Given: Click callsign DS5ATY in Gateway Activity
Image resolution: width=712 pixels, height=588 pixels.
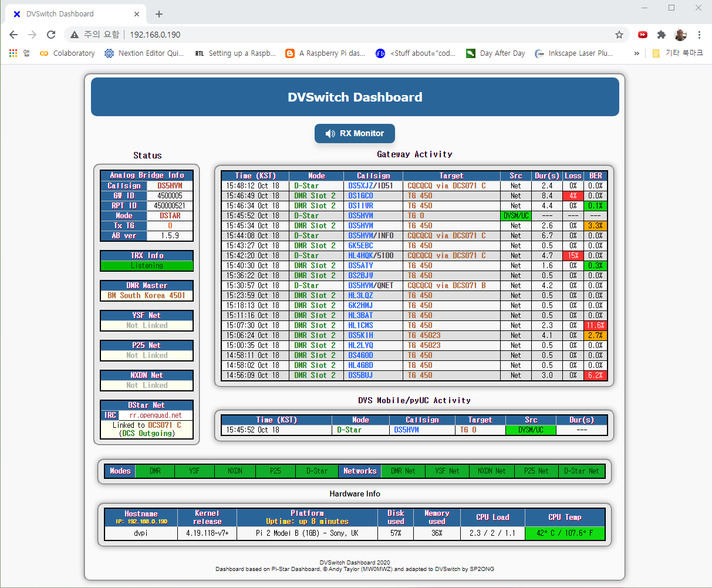Looking at the screenshot, I should (360, 265).
